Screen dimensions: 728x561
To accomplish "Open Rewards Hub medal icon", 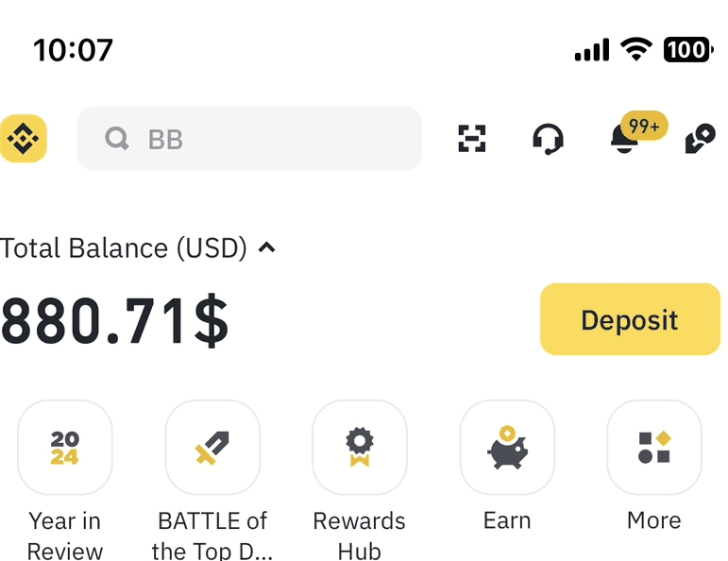I will tap(360, 448).
